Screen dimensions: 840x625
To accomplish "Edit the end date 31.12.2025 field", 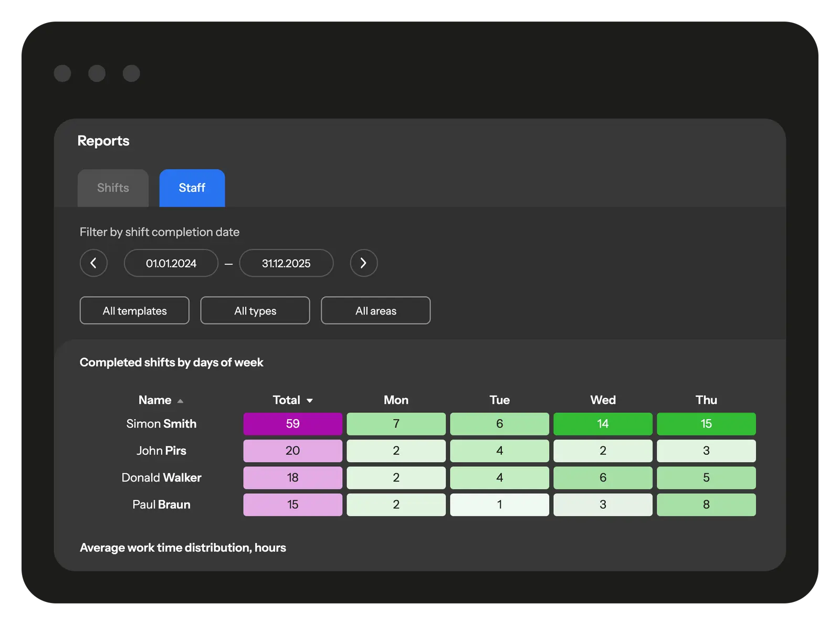I will tap(286, 263).
